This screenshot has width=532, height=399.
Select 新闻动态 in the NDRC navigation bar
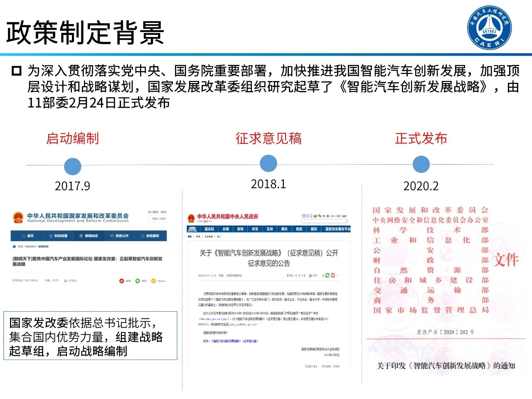(89, 236)
